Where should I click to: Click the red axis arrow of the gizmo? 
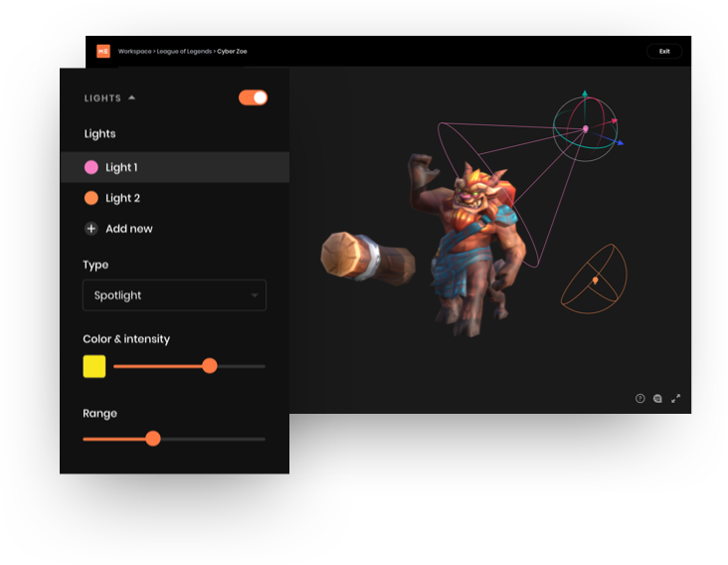pyautogui.click(x=615, y=120)
